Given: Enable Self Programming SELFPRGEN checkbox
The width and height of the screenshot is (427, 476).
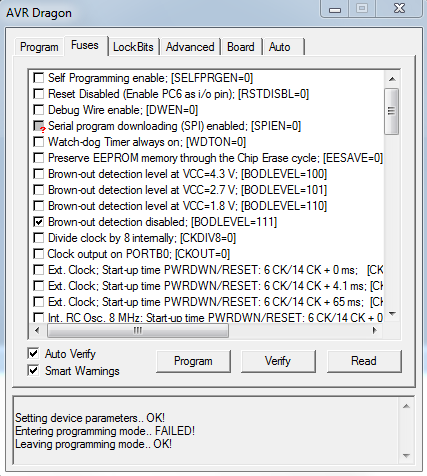Looking at the screenshot, I should (x=39, y=78).
